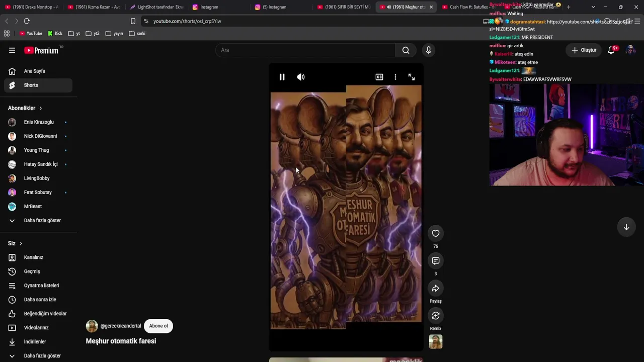The width and height of the screenshot is (644, 362).
Task: Click the youtube.com address bar URL
Action: click(x=187, y=21)
